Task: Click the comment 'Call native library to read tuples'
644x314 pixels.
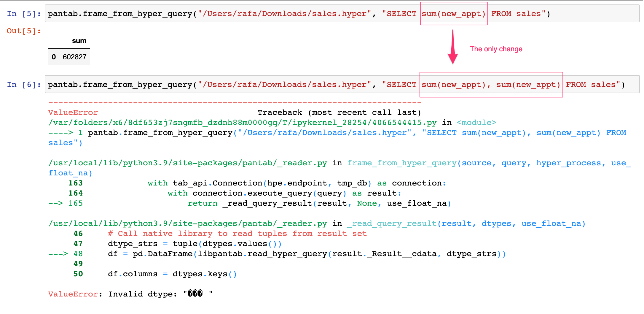Action: click(x=237, y=234)
